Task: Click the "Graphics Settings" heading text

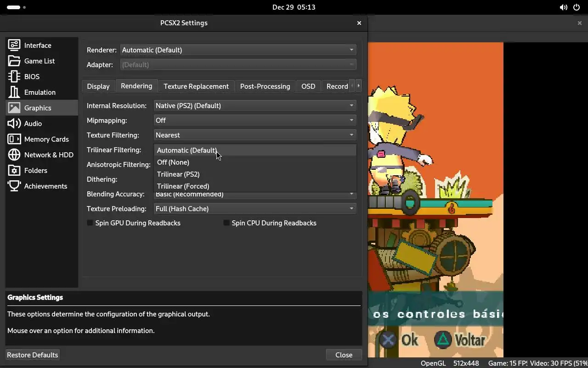Action: pos(35,297)
